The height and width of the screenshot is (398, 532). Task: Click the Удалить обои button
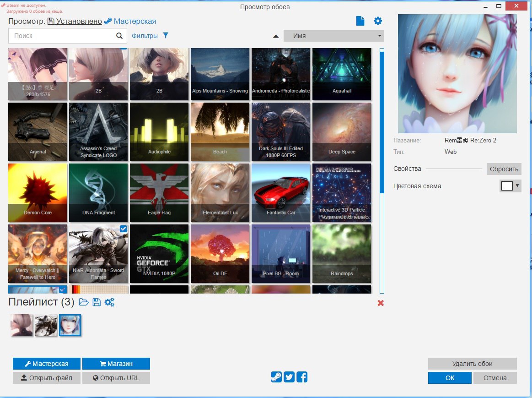(x=472, y=364)
